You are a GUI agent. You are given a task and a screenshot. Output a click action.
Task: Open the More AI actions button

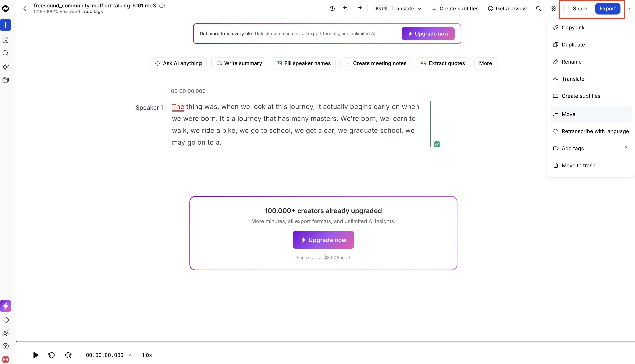(x=485, y=63)
